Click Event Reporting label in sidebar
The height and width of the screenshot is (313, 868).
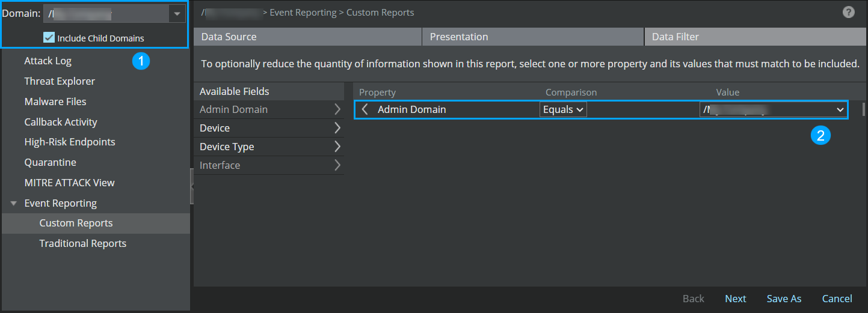[60, 203]
